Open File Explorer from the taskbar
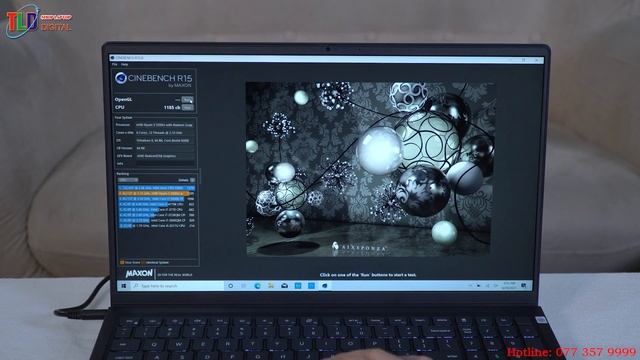 click(x=271, y=286)
